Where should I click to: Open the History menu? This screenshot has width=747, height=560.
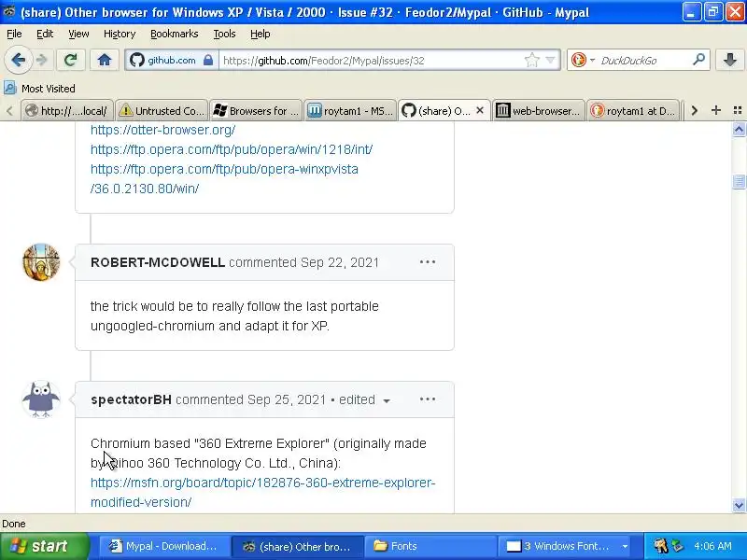[x=120, y=34]
